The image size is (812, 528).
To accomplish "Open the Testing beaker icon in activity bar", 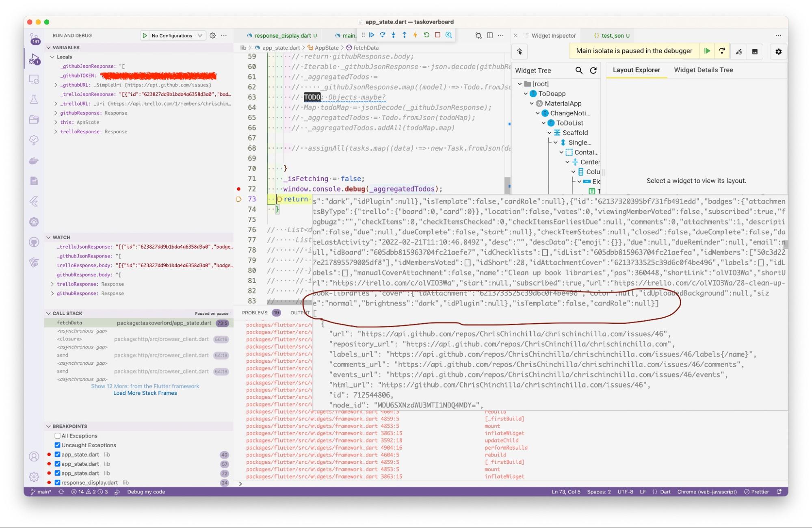I will click(x=35, y=99).
